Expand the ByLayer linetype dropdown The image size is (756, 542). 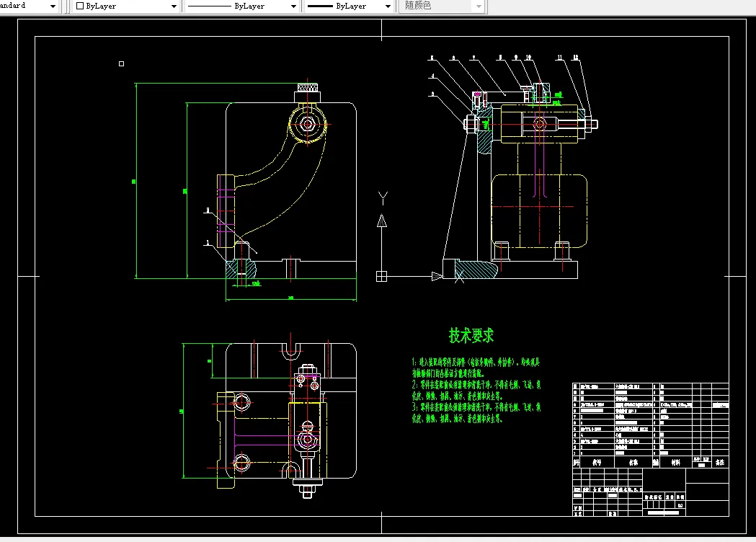293,6
